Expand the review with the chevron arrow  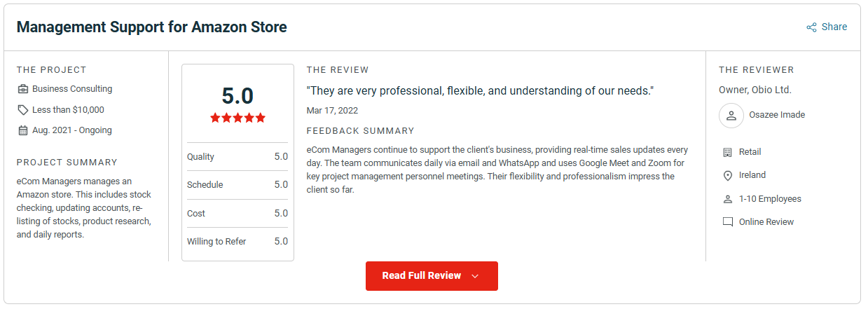pos(475,276)
